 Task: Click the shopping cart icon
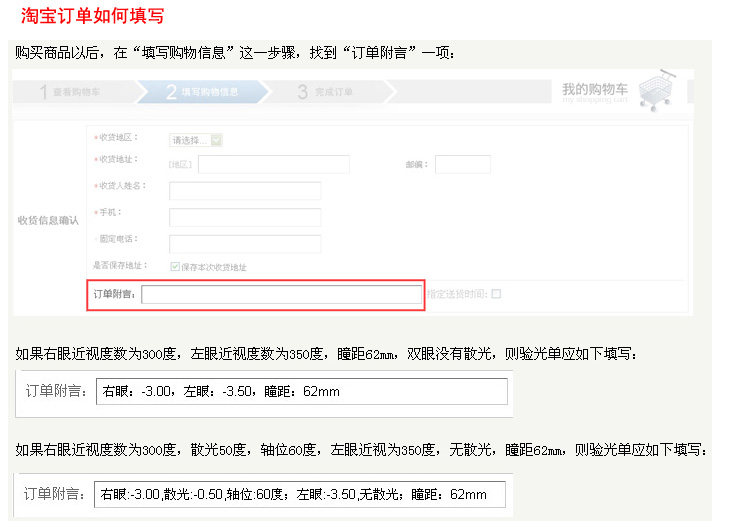pyautogui.click(x=657, y=90)
